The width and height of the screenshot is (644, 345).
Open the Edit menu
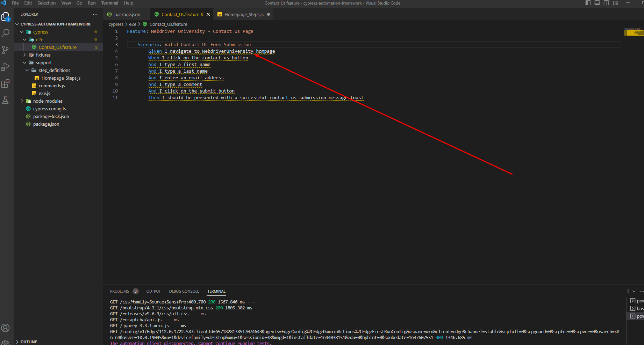click(x=28, y=3)
